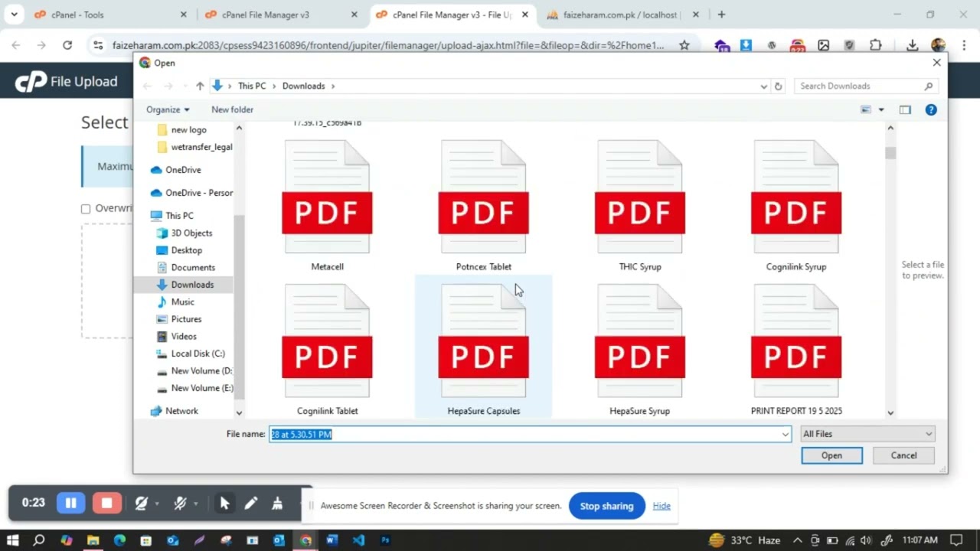Viewport: 980px width, 551px height.
Task: Toggle the microphone mute icon in recorder
Action: click(x=180, y=503)
